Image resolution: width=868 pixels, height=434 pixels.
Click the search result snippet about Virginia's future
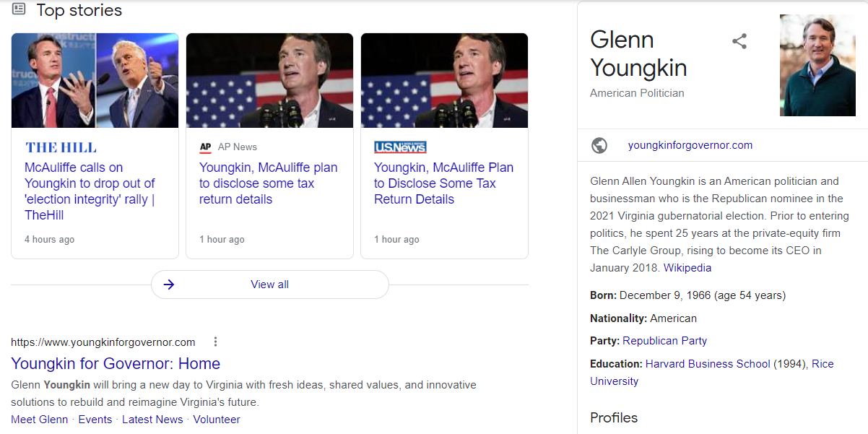click(244, 394)
